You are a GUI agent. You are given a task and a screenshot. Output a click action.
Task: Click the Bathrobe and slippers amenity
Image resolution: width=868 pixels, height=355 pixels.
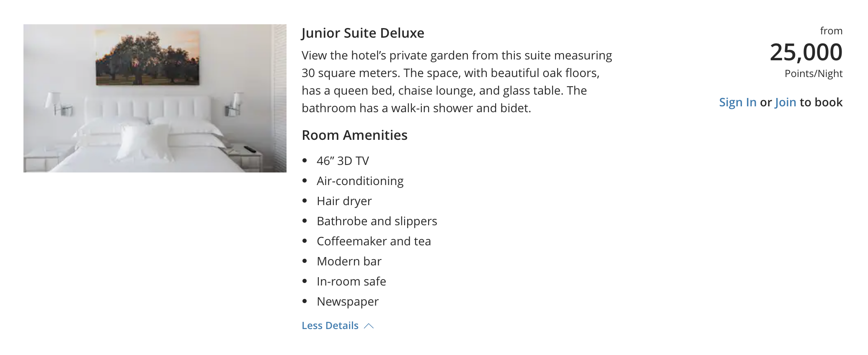(377, 221)
